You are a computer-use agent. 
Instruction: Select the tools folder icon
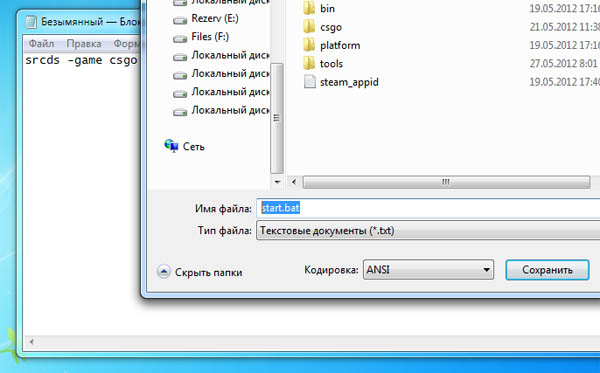(309, 63)
